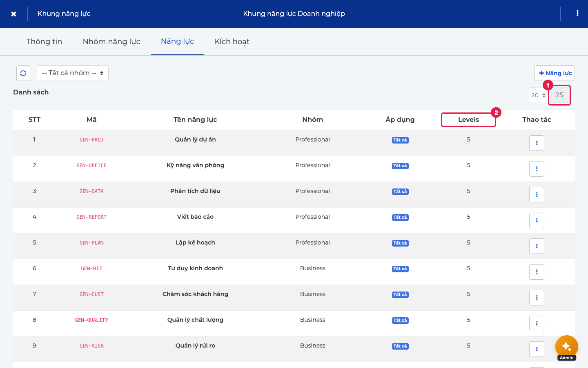Screen dimensions: 588x368
Task: Click the level value 5 in GEN-REPORT row
Action: click(x=468, y=217)
